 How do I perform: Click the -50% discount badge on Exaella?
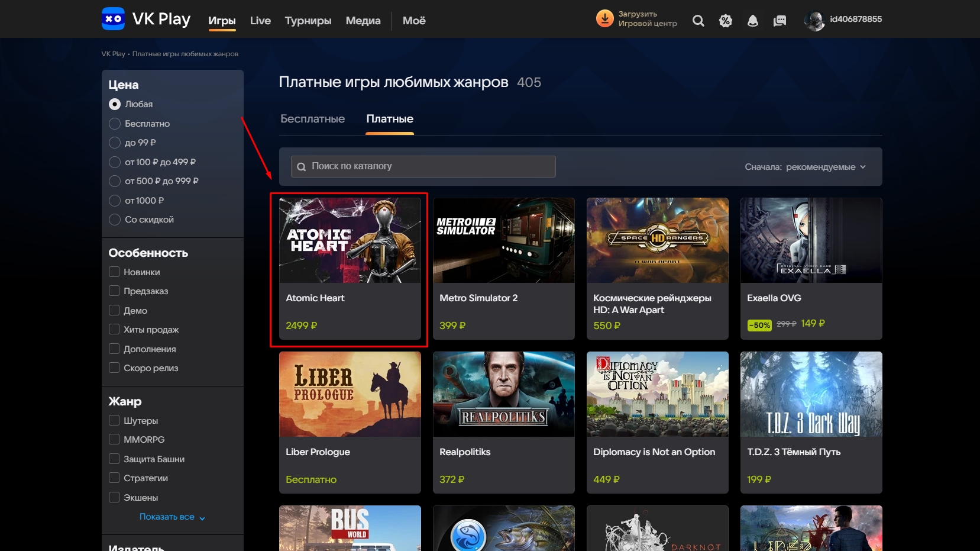(759, 325)
